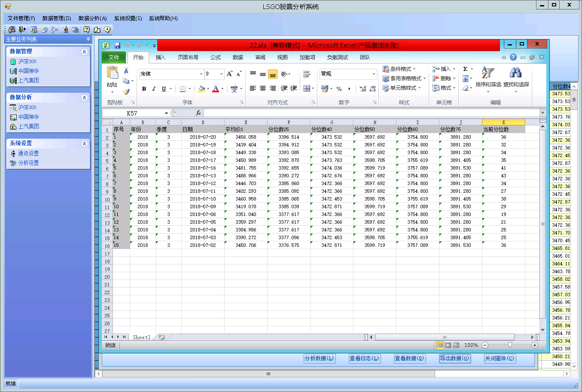Click 关闭窗体(C) button
582x392 pixels.
click(500, 358)
